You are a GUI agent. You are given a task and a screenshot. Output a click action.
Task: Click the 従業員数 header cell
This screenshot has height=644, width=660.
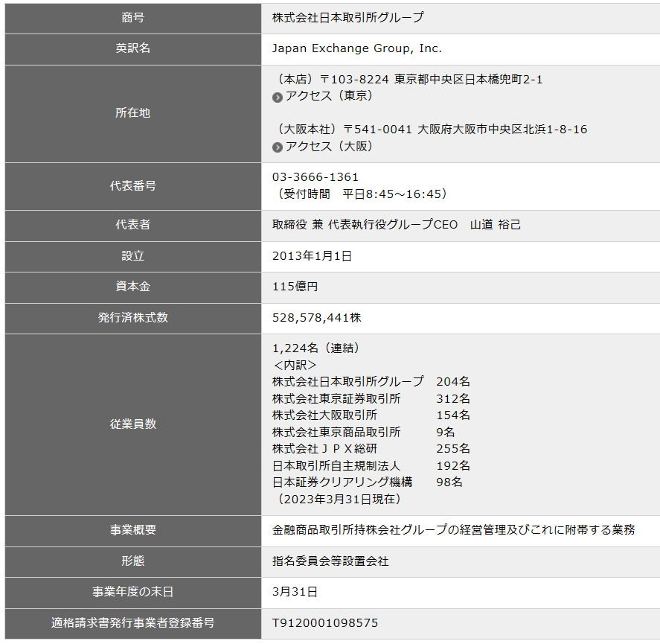coord(133,424)
